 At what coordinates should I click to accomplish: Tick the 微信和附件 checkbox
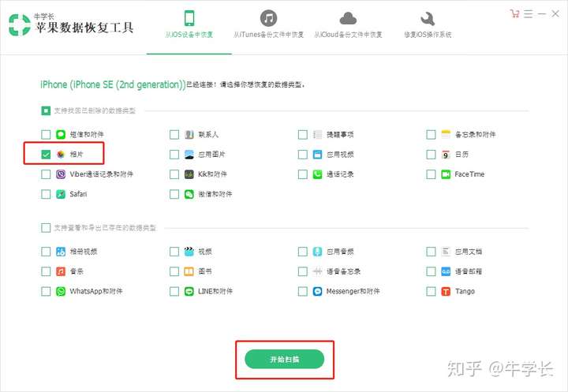(x=174, y=194)
